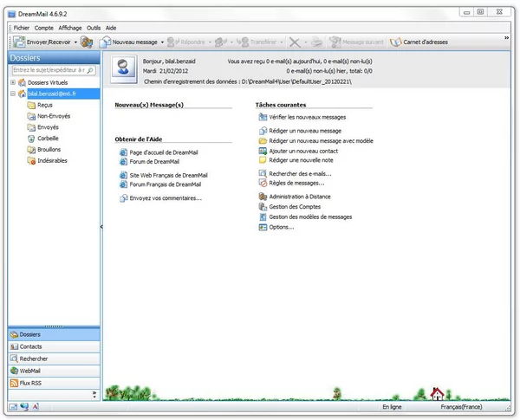
Task: Open the dropdown arrow beside the delete icon
Action: [x=306, y=42]
